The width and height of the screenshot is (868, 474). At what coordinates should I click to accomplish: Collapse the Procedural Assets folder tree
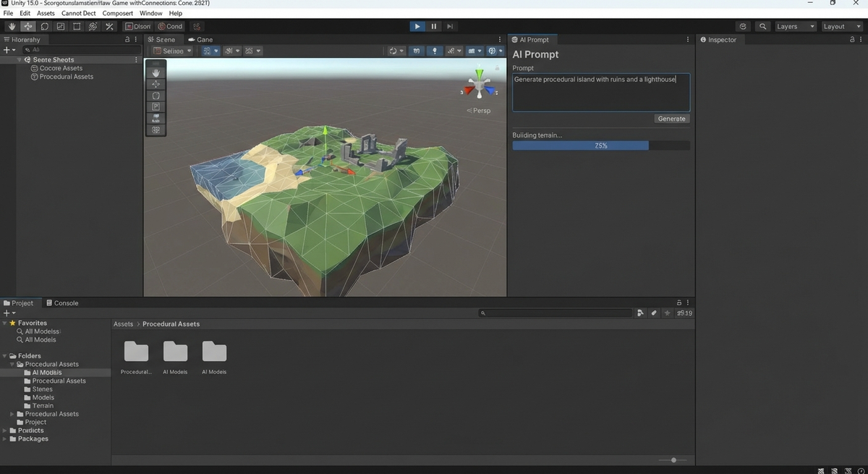(12, 364)
